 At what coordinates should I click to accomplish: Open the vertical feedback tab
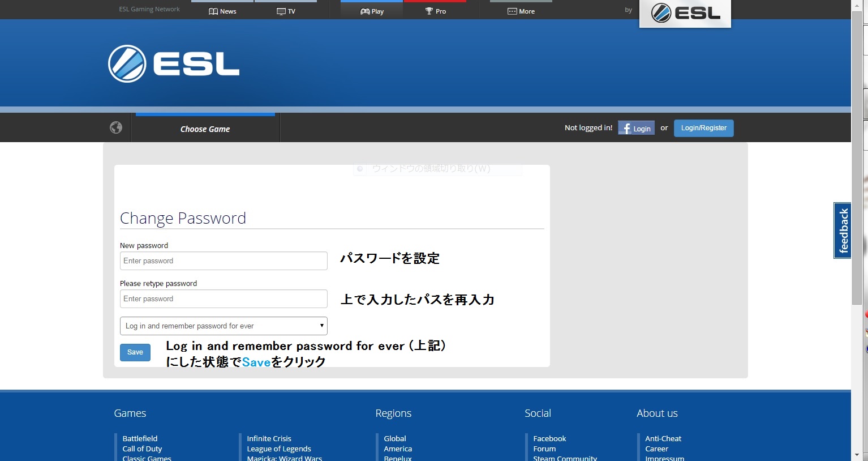click(843, 230)
